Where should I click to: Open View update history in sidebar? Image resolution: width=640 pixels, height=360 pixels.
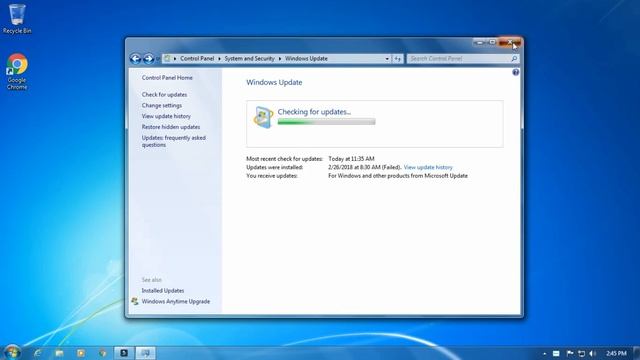(166, 116)
